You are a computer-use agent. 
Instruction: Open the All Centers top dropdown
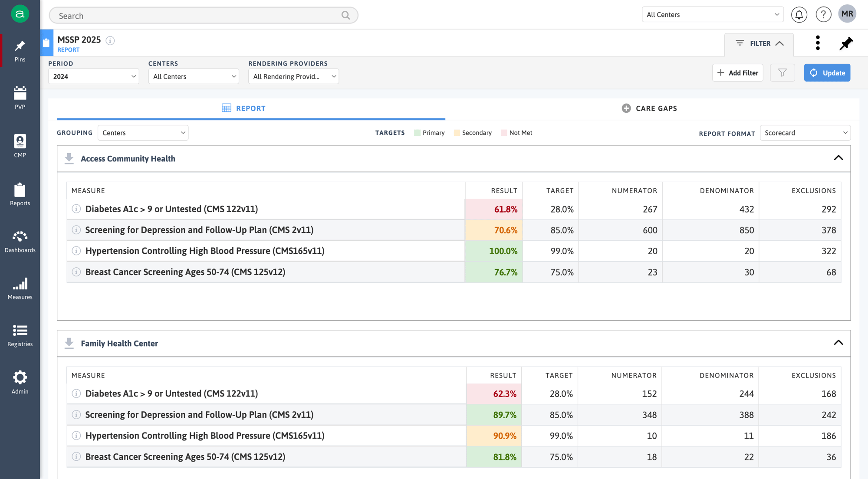click(713, 14)
